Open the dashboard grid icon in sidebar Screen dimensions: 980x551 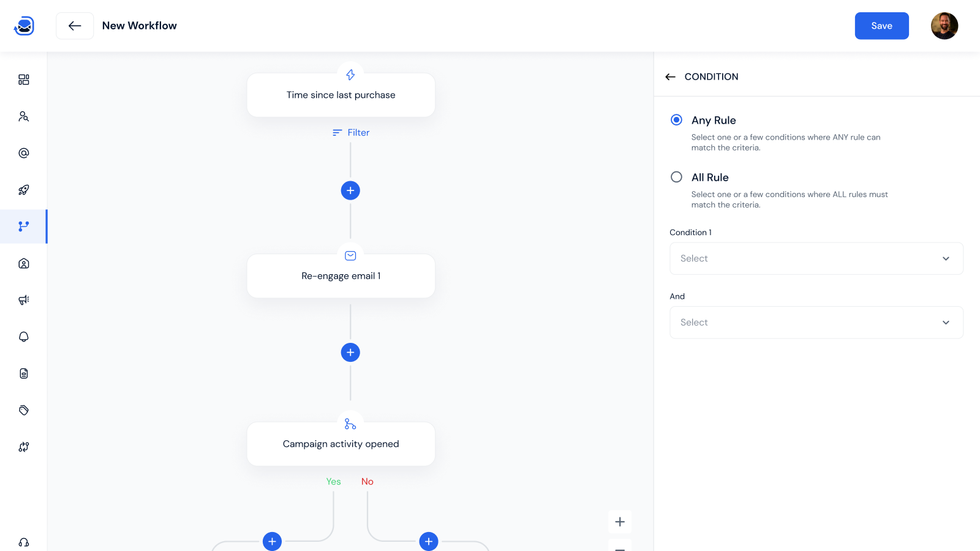[x=24, y=80]
